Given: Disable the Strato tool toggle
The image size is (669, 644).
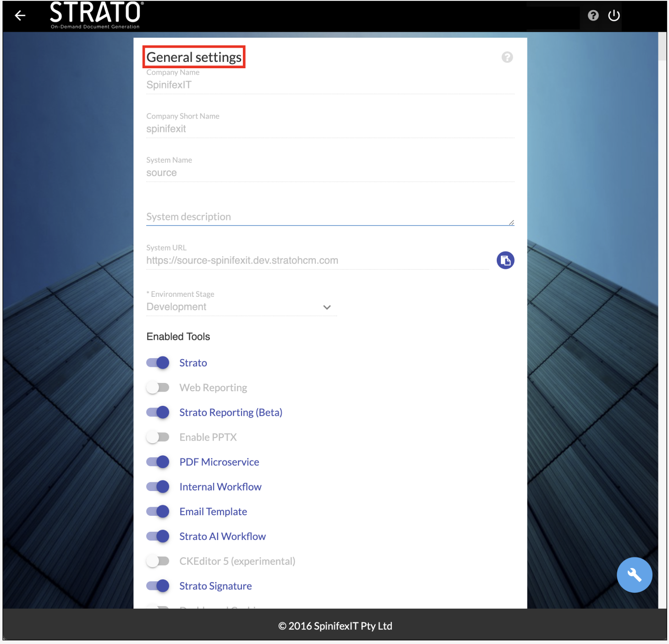Looking at the screenshot, I should (x=158, y=363).
